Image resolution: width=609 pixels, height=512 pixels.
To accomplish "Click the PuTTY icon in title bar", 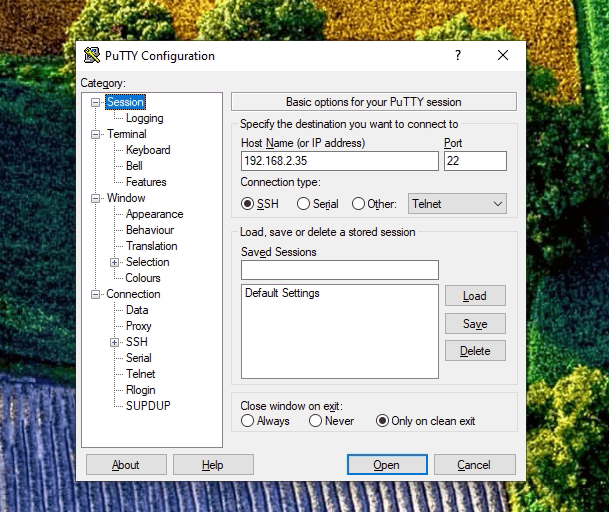I will [92, 56].
